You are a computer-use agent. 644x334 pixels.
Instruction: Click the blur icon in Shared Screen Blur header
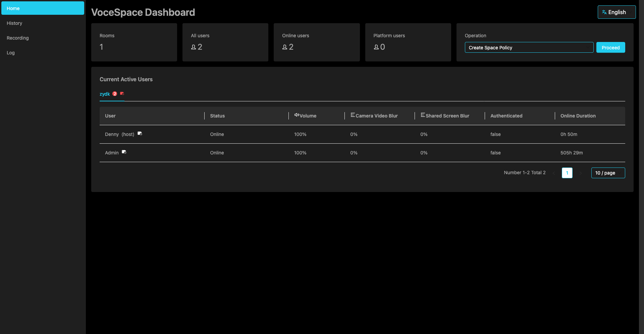[x=423, y=115]
